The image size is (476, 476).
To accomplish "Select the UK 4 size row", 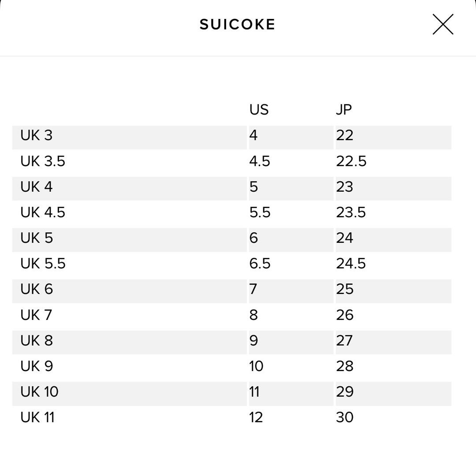I will click(232, 189).
